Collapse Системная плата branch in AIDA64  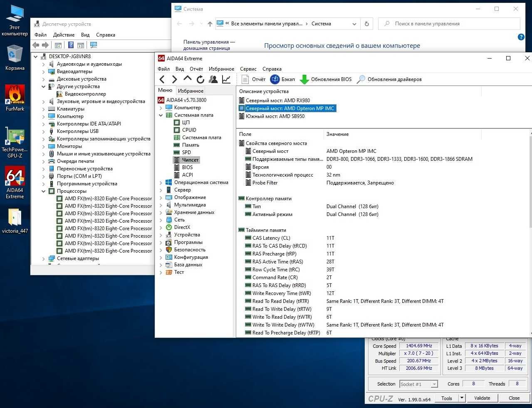tap(161, 115)
